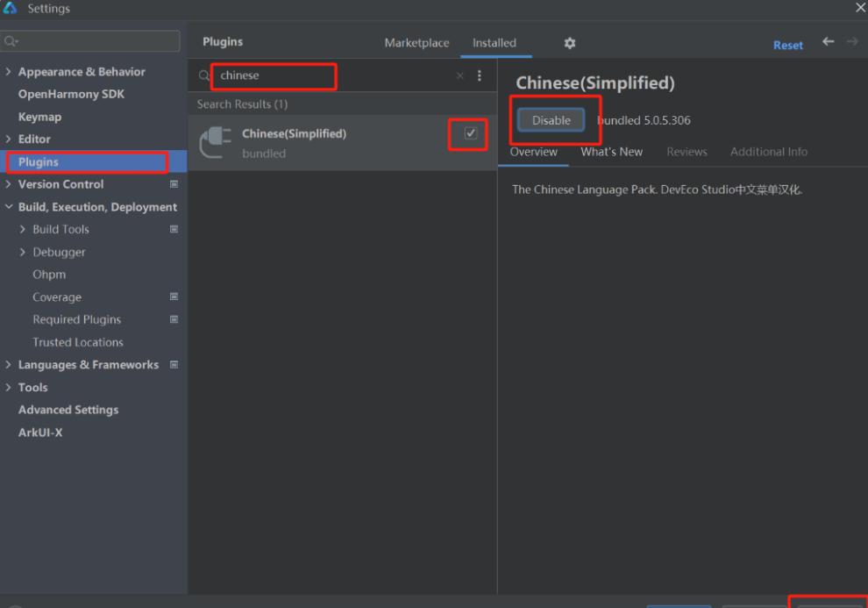Expand the Tools section
The image size is (868, 608).
point(8,387)
